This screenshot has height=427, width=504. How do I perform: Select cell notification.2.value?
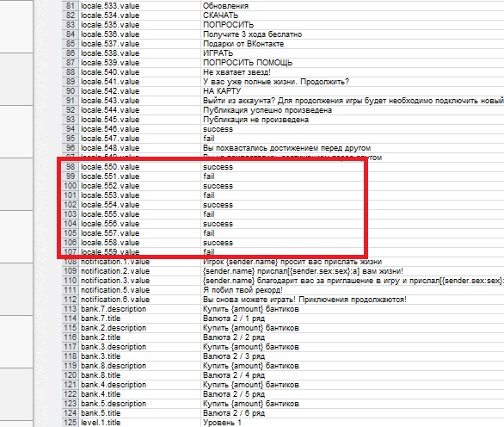tap(139, 271)
